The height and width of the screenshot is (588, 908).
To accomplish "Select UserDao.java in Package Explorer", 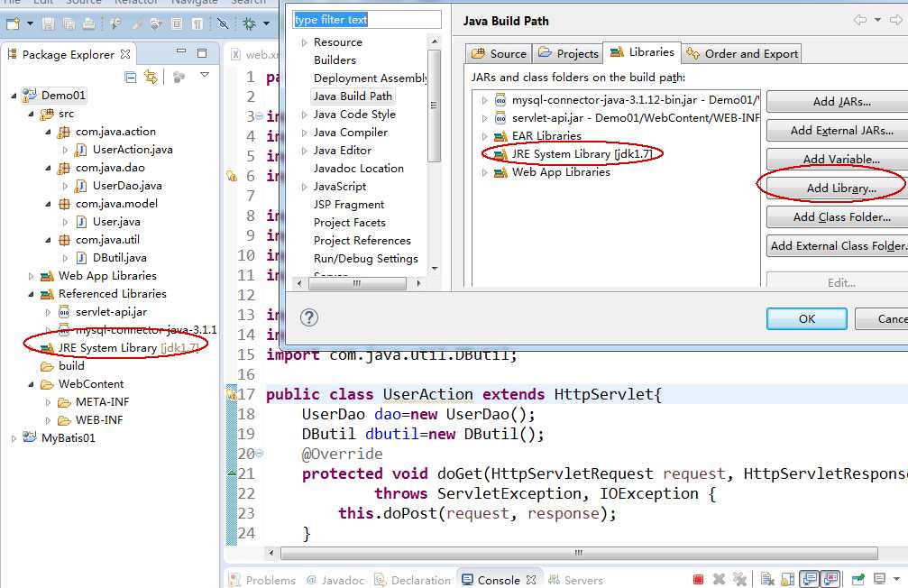I will pos(127,186).
